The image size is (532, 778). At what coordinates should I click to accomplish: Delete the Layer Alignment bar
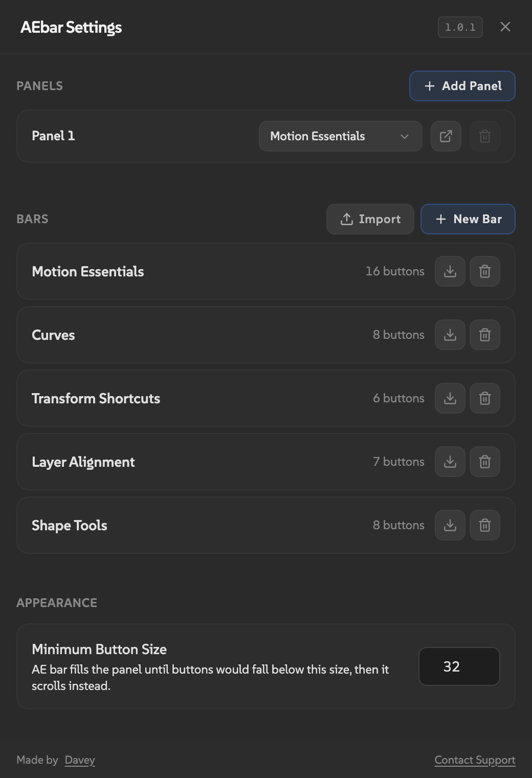(484, 462)
